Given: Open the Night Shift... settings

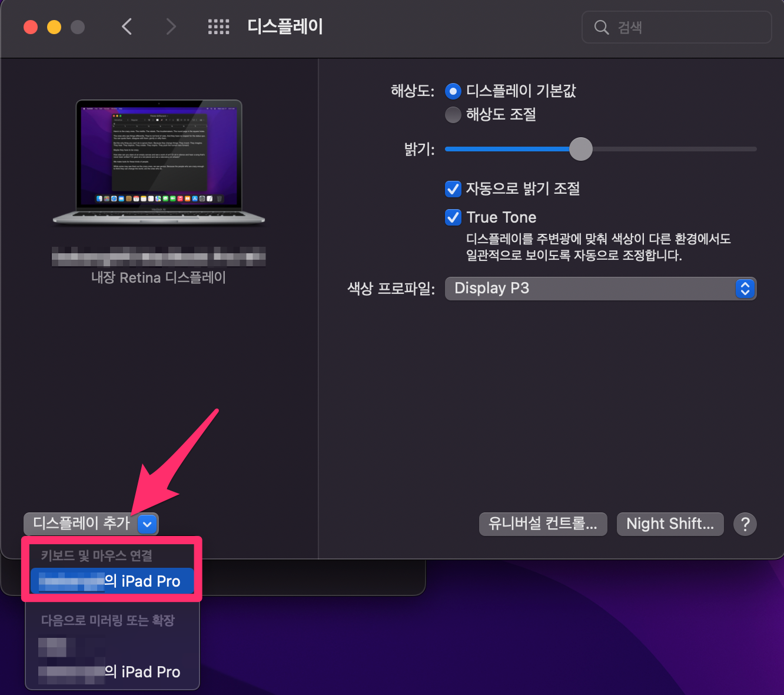Looking at the screenshot, I should coord(670,524).
